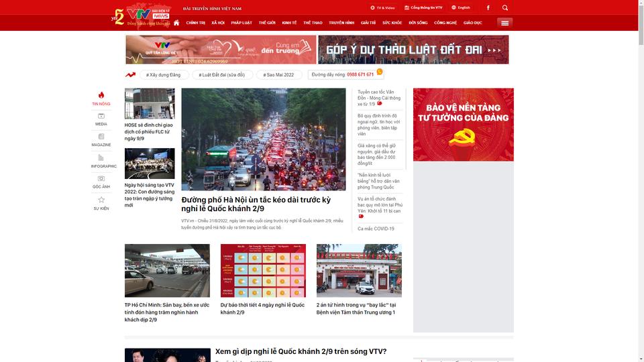Open the Magazine sidebar icon
The width and height of the screenshot is (644, 362).
click(x=101, y=137)
